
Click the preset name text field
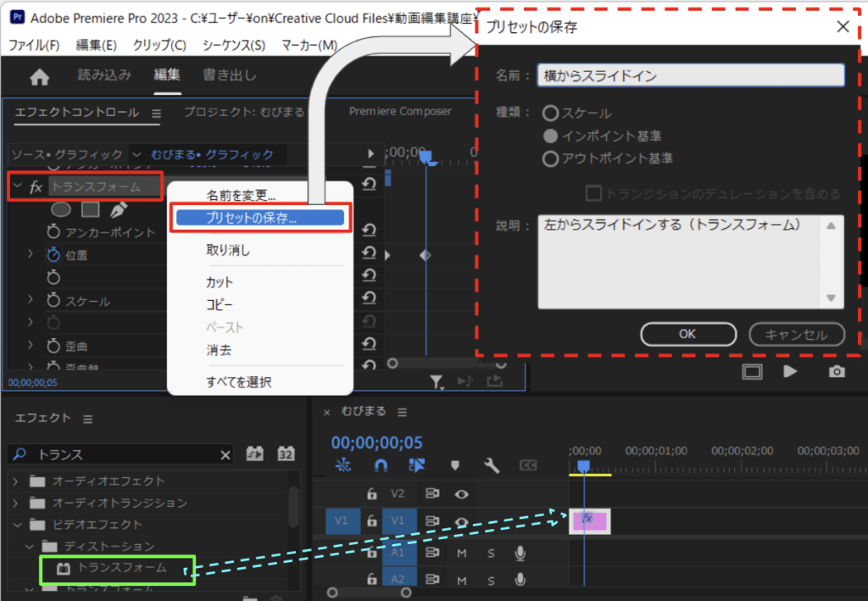(691, 75)
